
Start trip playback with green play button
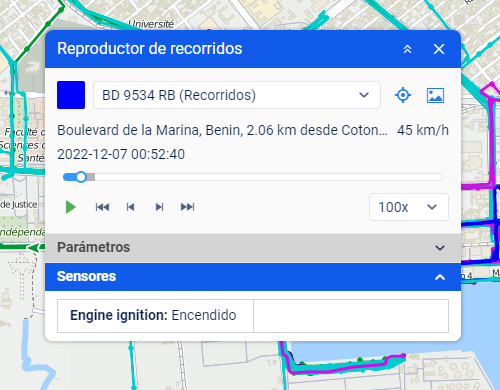click(x=71, y=207)
